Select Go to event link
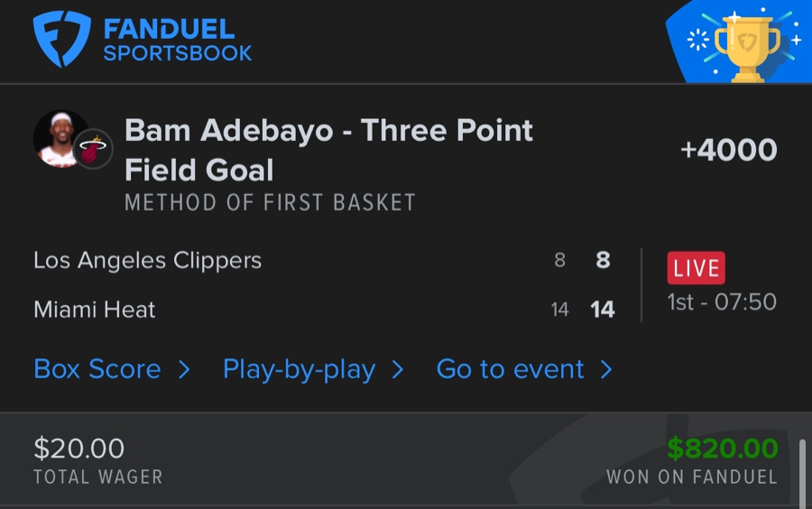This screenshot has height=509, width=812. coord(510,369)
